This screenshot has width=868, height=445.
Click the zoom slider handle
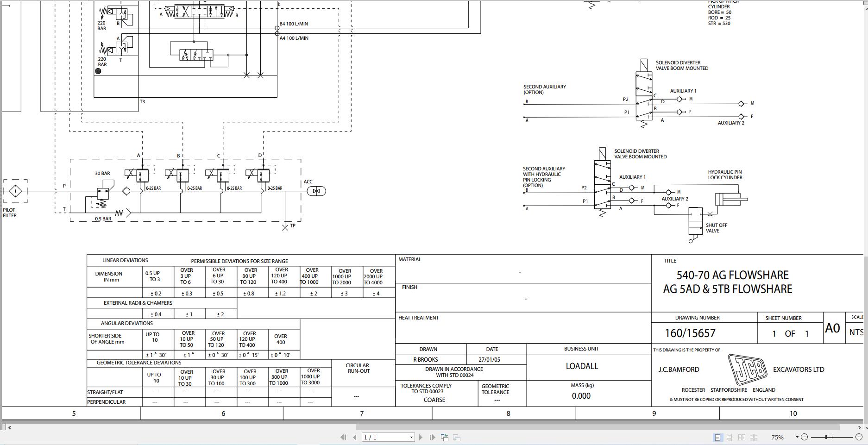pos(826,437)
